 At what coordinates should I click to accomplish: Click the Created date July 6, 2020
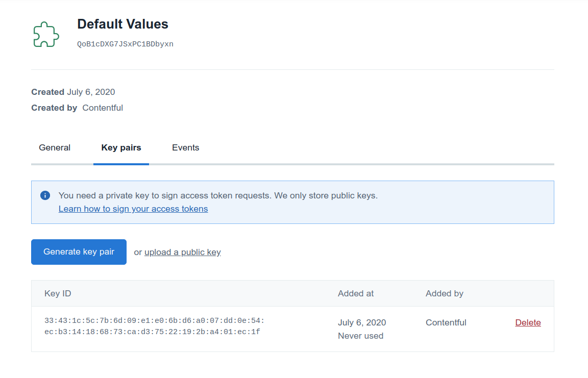point(90,92)
